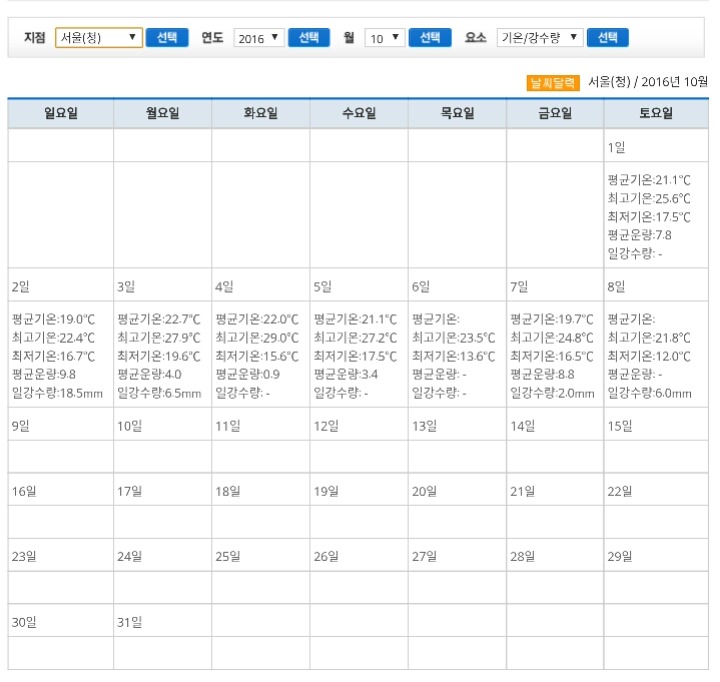Click the 22일 date cell
The width and height of the screenshot is (720, 682).
[656, 490]
